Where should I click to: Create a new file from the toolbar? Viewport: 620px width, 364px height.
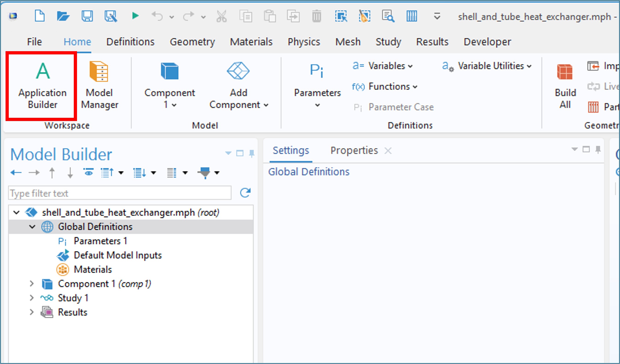[40, 16]
